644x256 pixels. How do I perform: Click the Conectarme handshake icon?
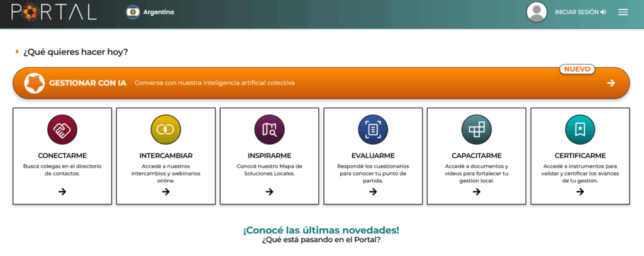(x=62, y=130)
